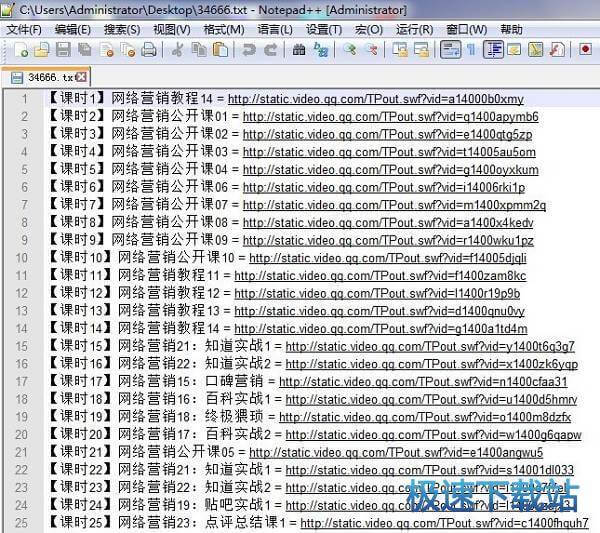The height and width of the screenshot is (533, 600).
Task: Start macro recording with red dot icon
Action: pos(585,49)
